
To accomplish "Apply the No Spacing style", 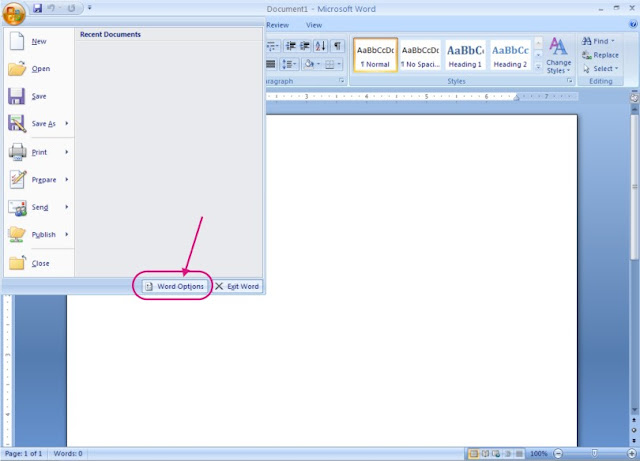I will pyautogui.click(x=420, y=55).
